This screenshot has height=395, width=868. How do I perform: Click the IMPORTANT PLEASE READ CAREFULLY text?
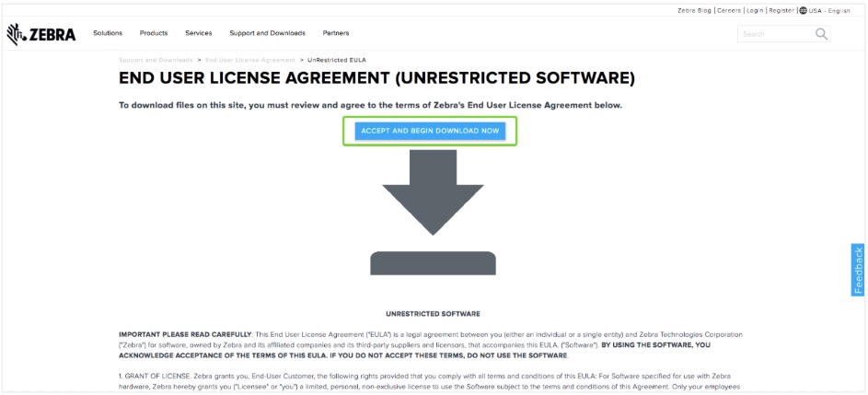[185, 335]
